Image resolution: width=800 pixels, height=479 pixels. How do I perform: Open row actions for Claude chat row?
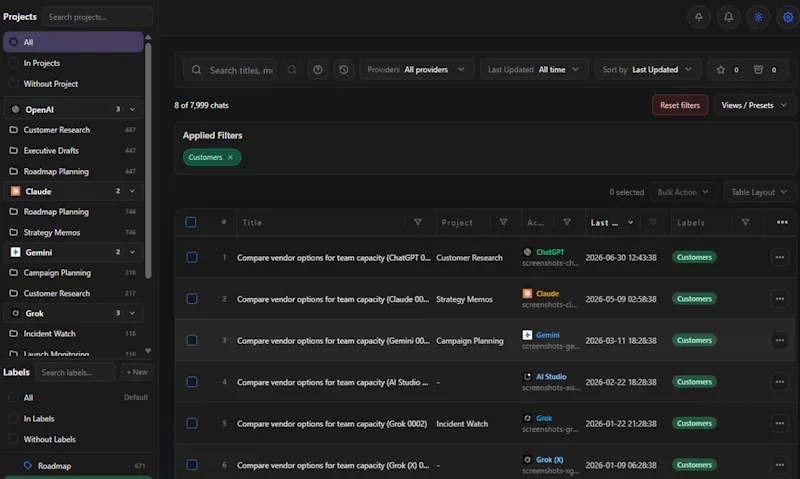click(780, 299)
